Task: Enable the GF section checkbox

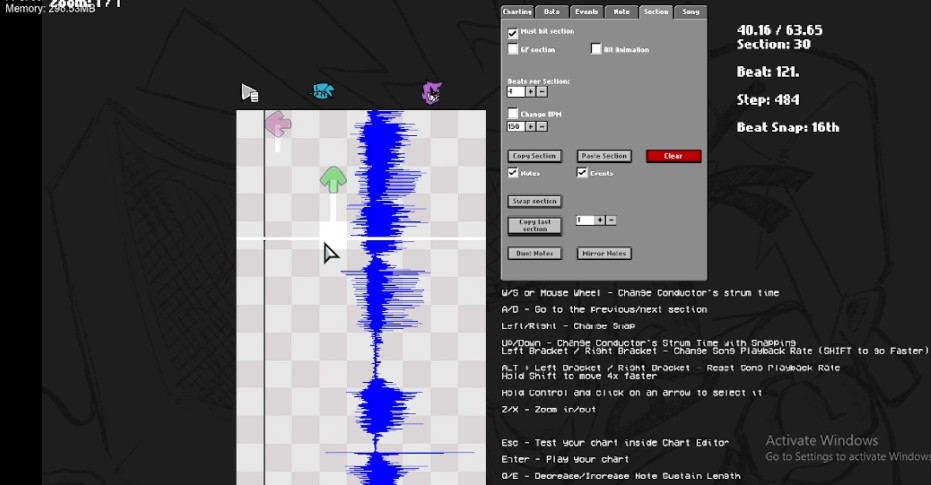Action: click(513, 49)
